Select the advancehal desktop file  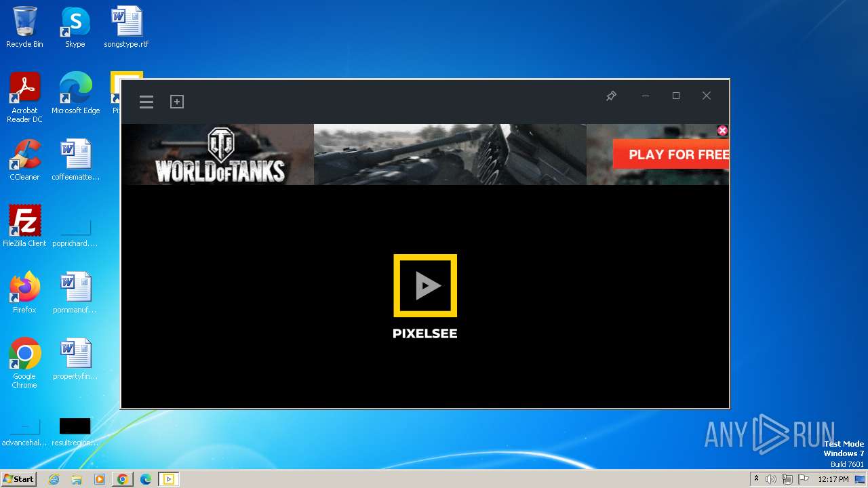coord(24,432)
